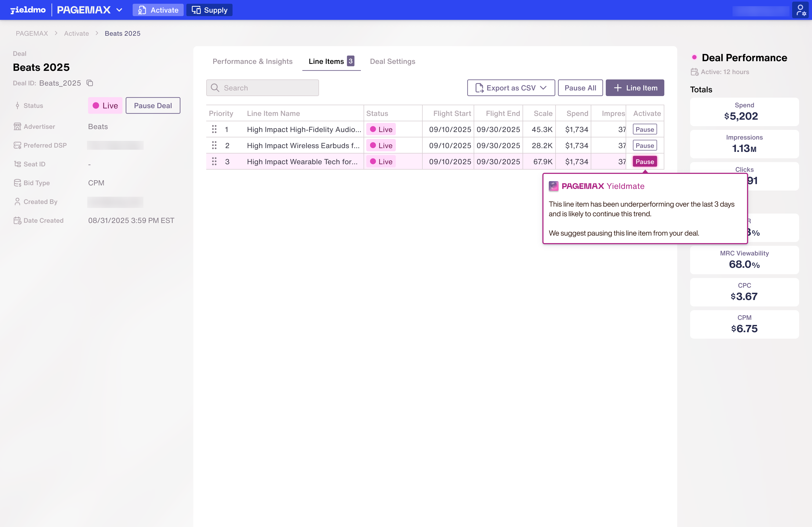Image resolution: width=812 pixels, height=527 pixels.
Task: Click the Status column header
Action: [x=377, y=114]
